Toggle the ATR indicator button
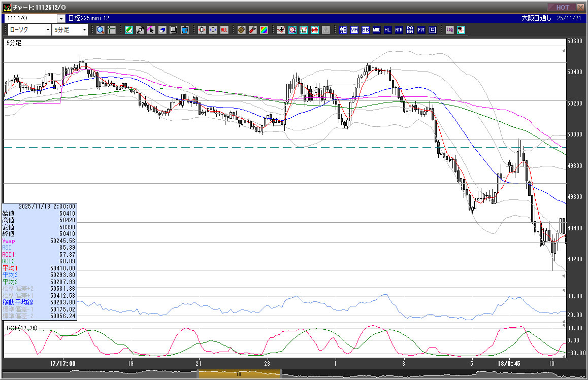The image size is (588, 380). 399,30
